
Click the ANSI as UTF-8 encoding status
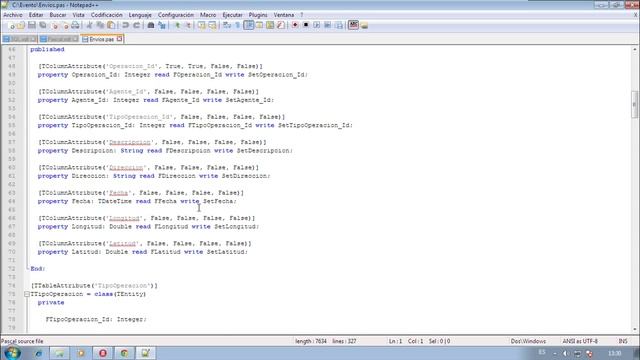pos(580,341)
